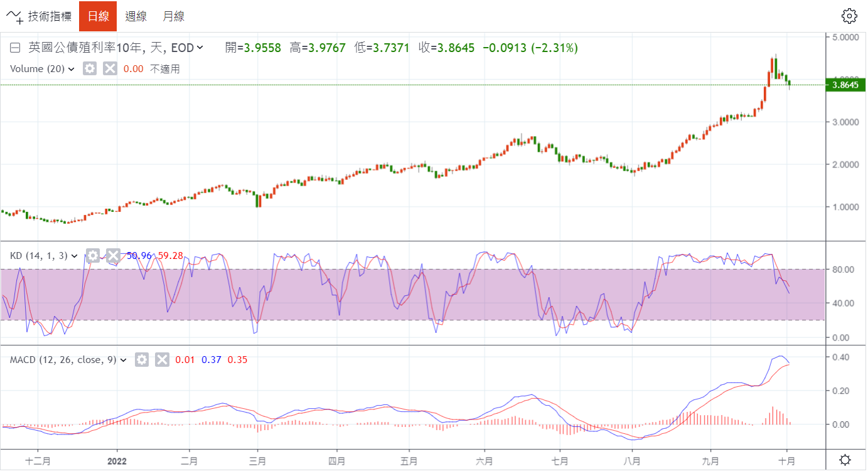
Task: Expand the MACD (12, 26, close, 9) dropdown
Action: 123,360
